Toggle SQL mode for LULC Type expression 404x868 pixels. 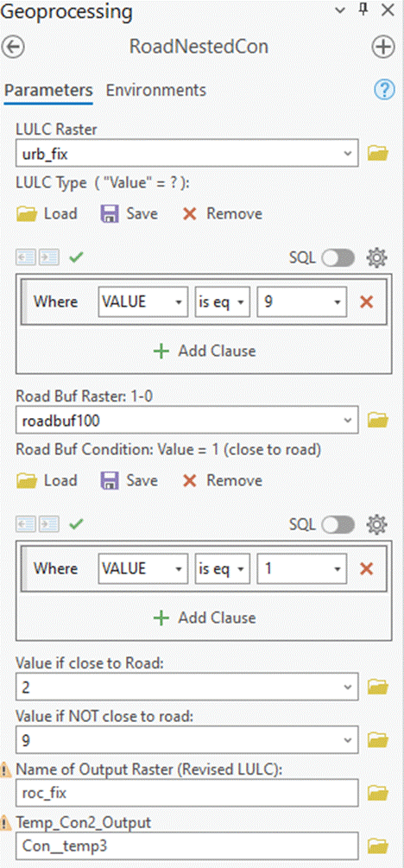click(x=338, y=257)
